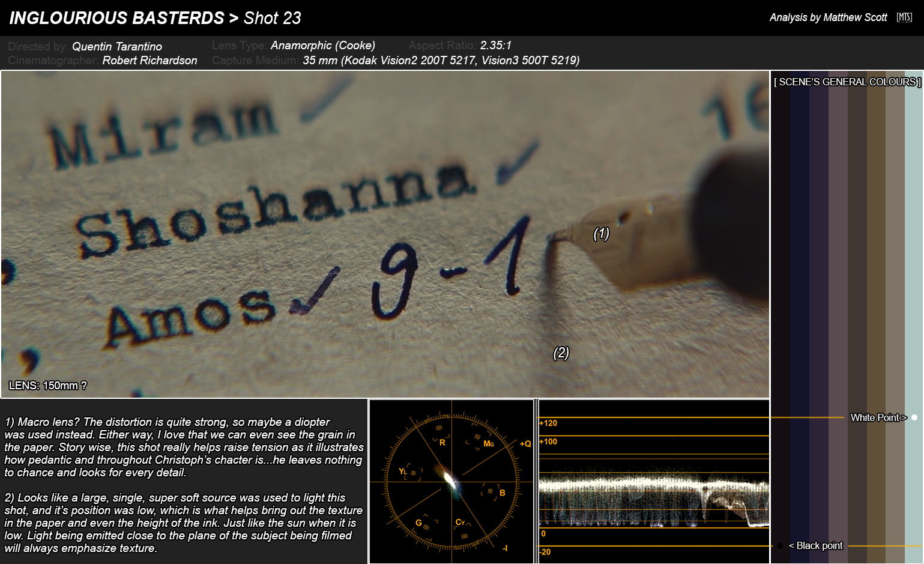Click the '2) Looks like a large, single' paragraph
The width and height of the screenshot is (924, 564).
click(184, 523)
